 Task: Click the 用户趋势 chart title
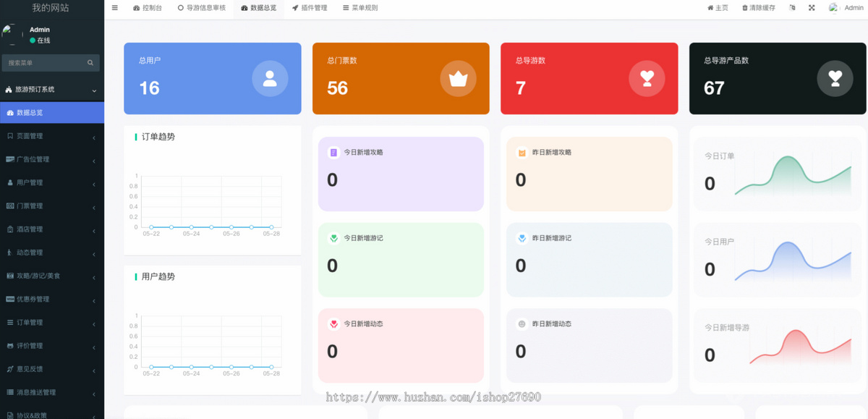coord(158,277)
